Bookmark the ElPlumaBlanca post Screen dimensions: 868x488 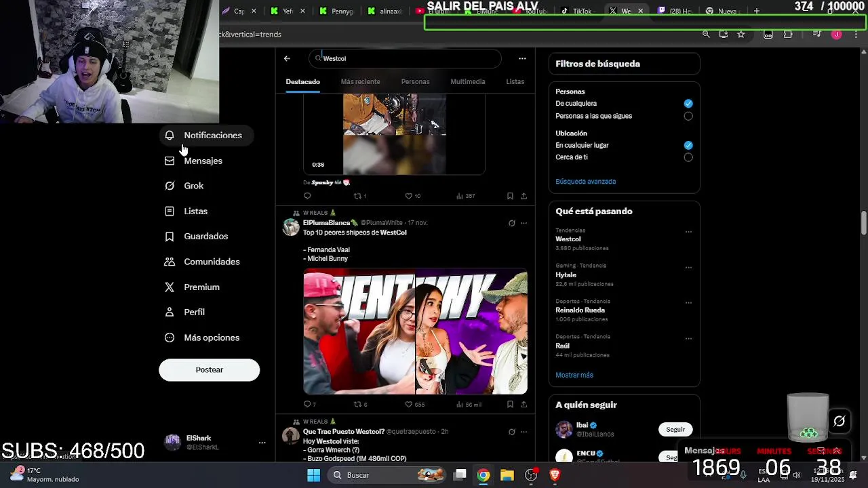tap(510, 405)
